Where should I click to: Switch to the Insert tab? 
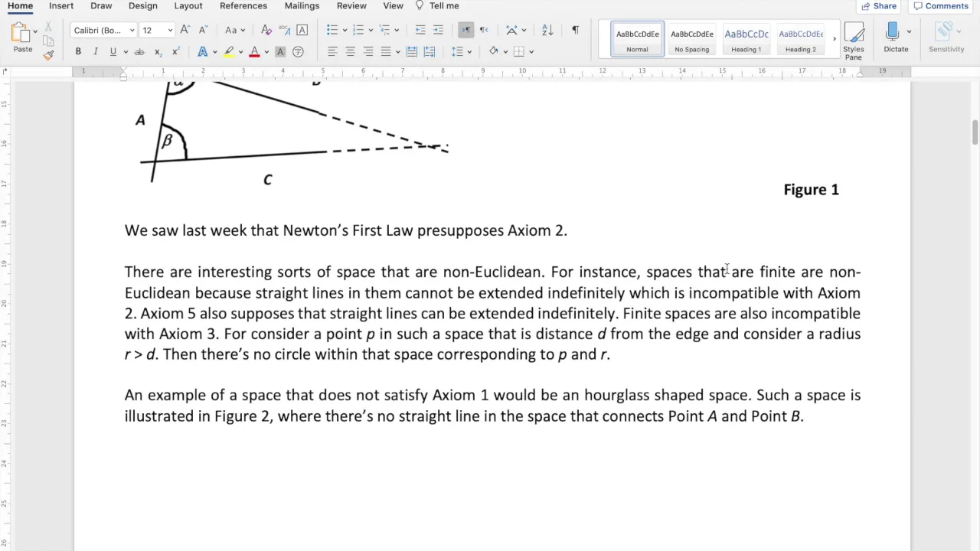point(61,5)
